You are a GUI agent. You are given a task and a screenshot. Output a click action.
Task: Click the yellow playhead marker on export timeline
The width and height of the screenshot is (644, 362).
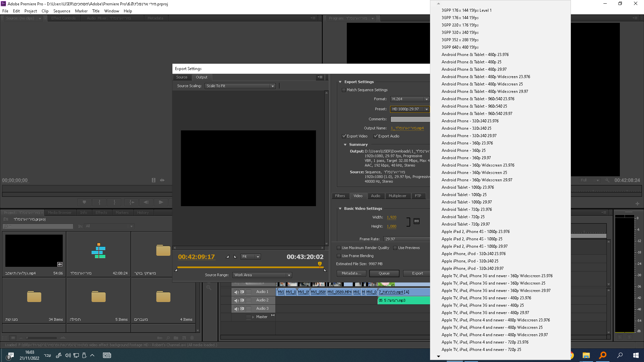coord(320,264)
